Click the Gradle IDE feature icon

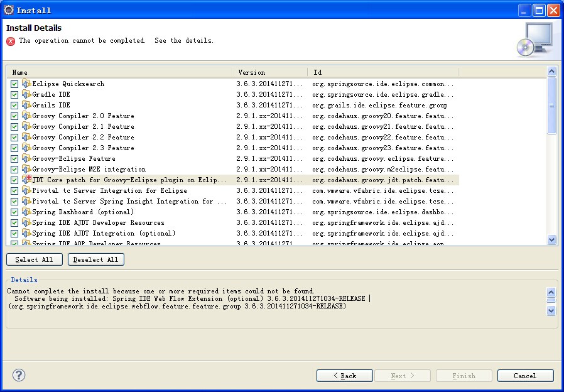[x=26, y=95]
